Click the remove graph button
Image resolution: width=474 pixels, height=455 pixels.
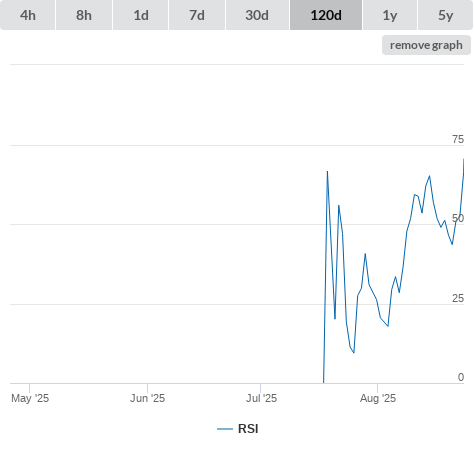426,45
